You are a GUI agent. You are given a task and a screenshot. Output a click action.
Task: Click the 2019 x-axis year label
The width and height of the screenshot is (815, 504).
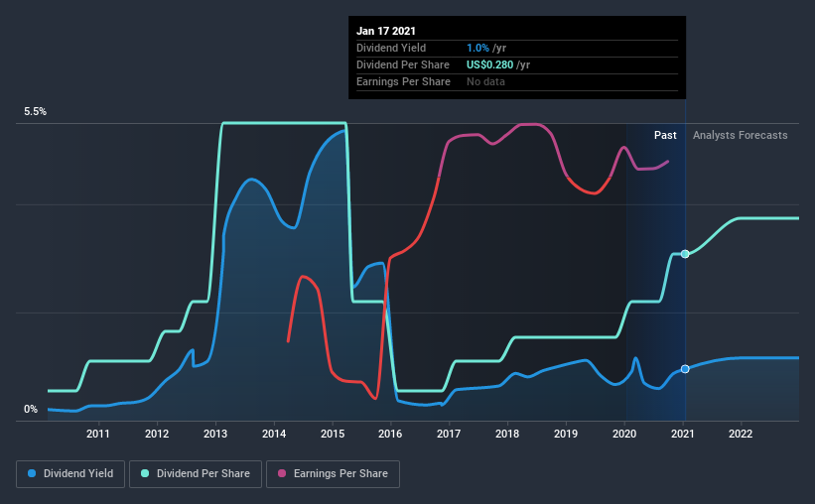[x=566, y=434]
